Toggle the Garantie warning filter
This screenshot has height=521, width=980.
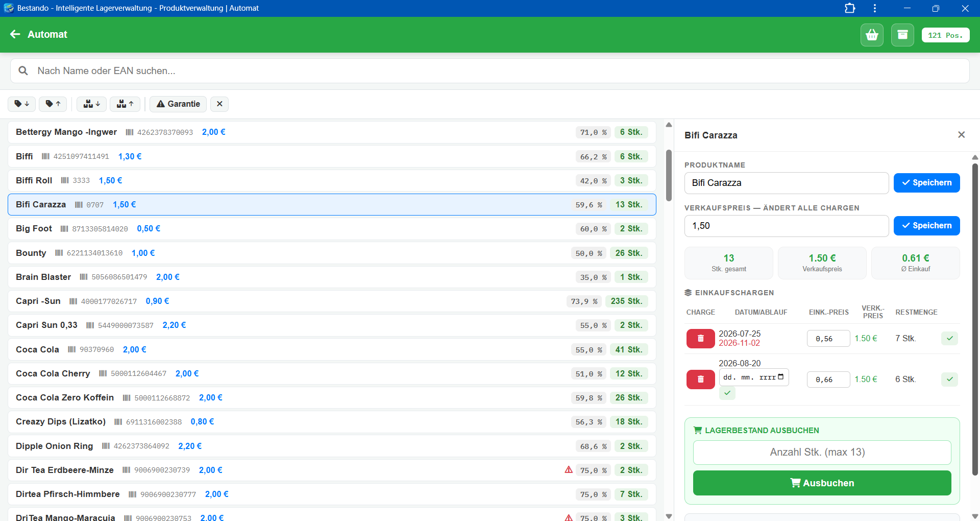(x=178, y=104)
